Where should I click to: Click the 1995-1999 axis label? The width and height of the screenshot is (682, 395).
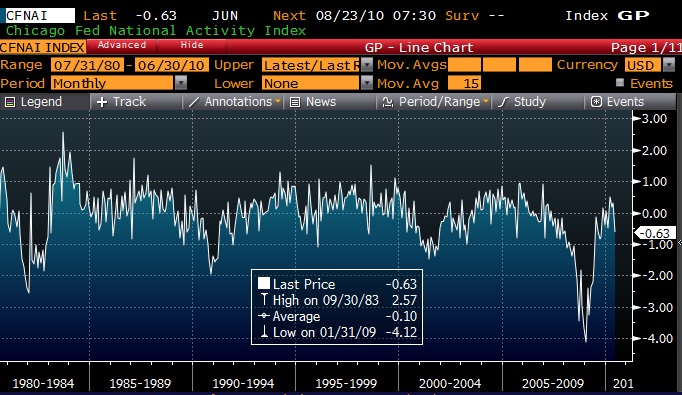[x=346, y=384]
